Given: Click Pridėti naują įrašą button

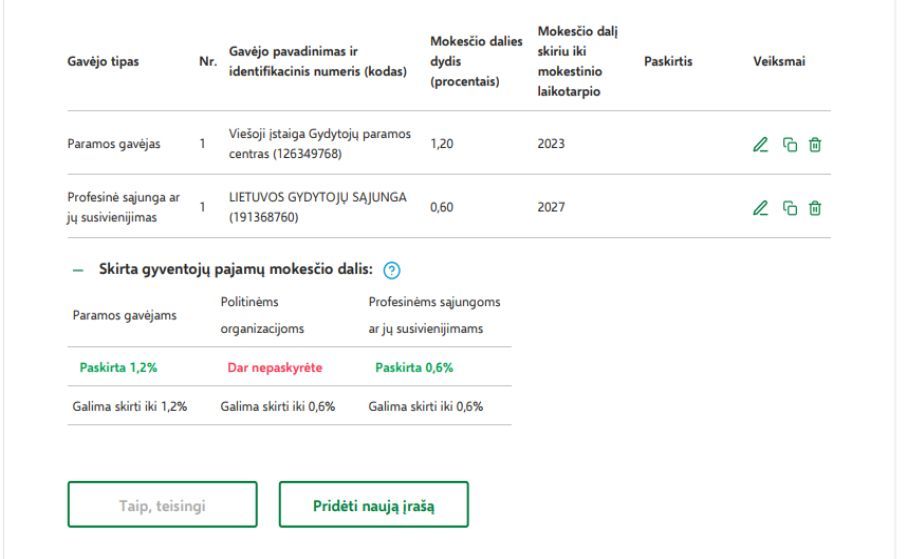Looking at the screenshot, I should pyautogui.click(x=374, y=505).
